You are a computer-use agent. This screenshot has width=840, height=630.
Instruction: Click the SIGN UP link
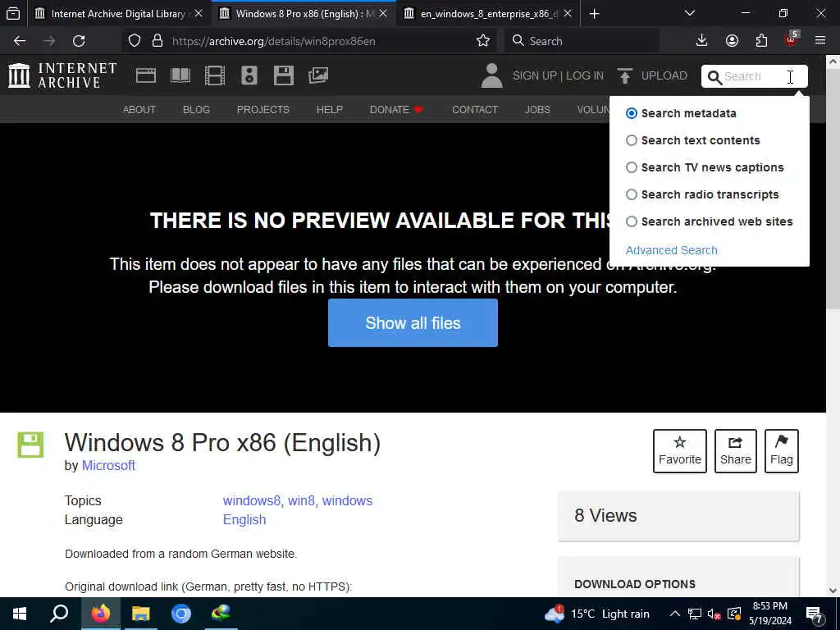click(x=534, y=75)
